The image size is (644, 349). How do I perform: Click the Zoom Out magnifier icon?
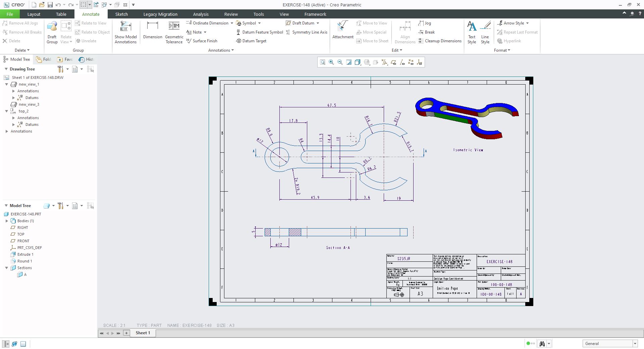pyautogui.click(x=340, y=62)
